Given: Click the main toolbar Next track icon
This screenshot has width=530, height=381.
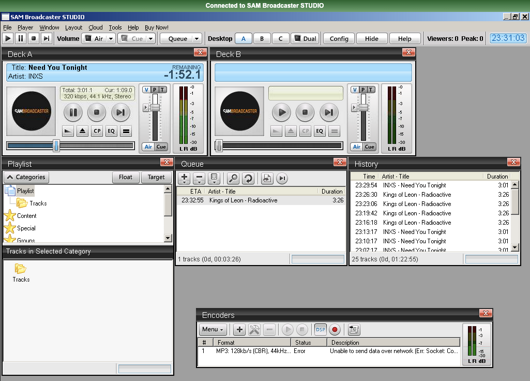Looking at the screenshot, I should [x=46, y=39].
